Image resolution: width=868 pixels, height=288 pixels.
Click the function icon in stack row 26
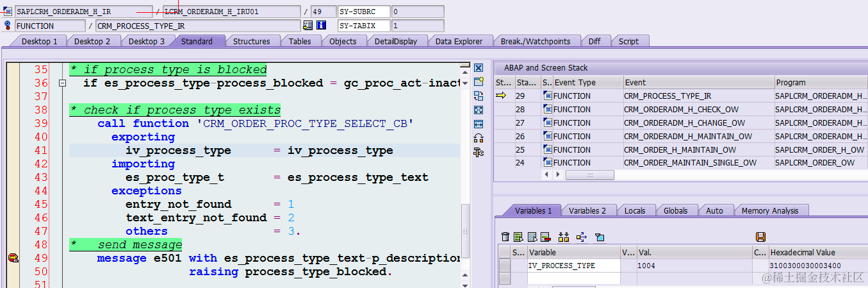[x=547, y=136]
